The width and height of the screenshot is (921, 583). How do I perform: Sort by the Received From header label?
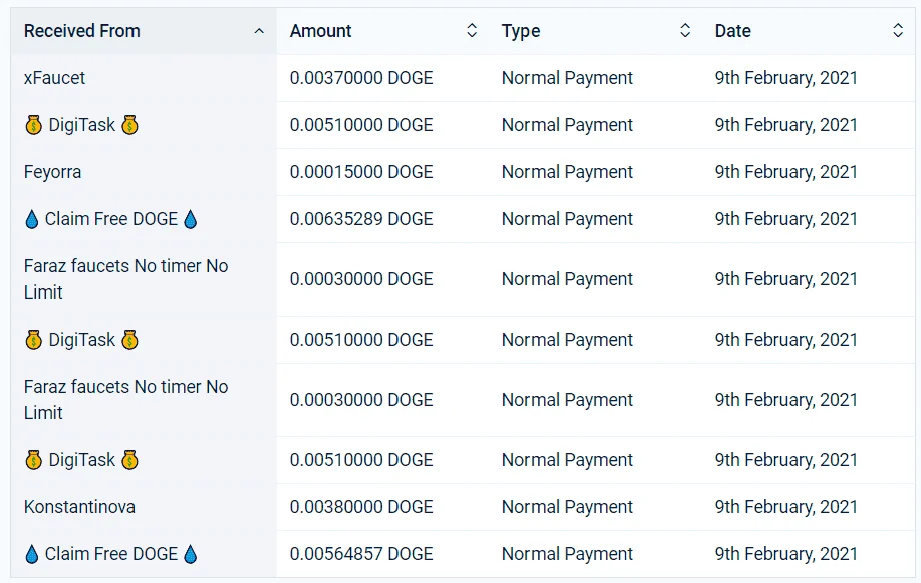[82, 31]
